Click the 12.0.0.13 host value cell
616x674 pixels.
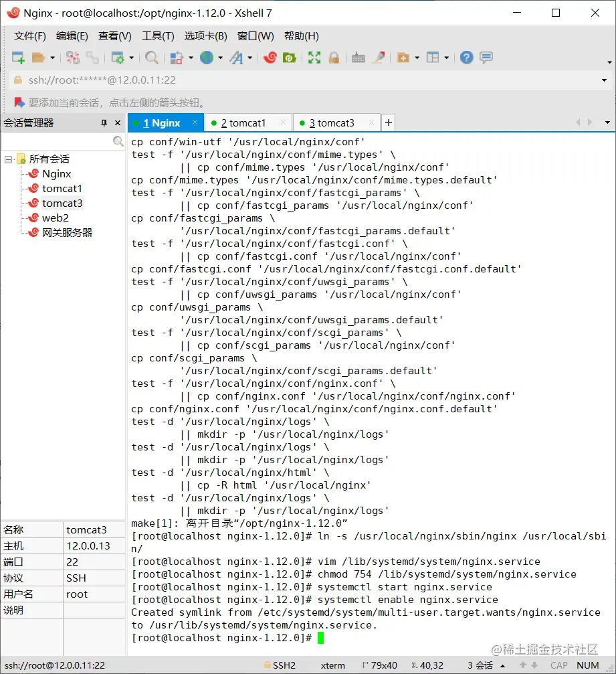point(94,546)
